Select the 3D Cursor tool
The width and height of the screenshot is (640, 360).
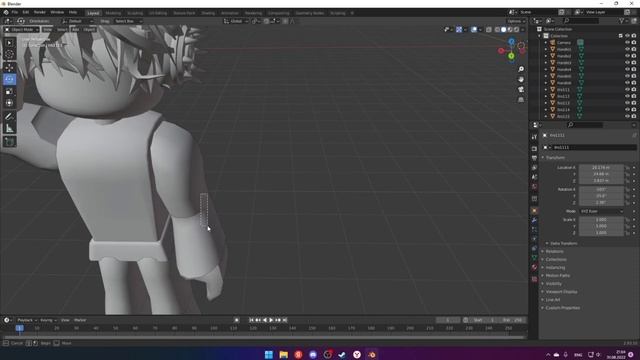(x=9, y=55)
